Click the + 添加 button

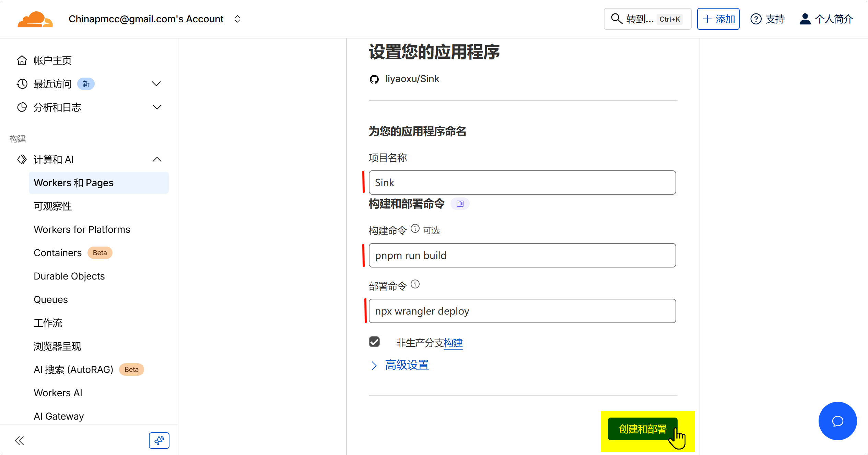[x=718, y=19]
